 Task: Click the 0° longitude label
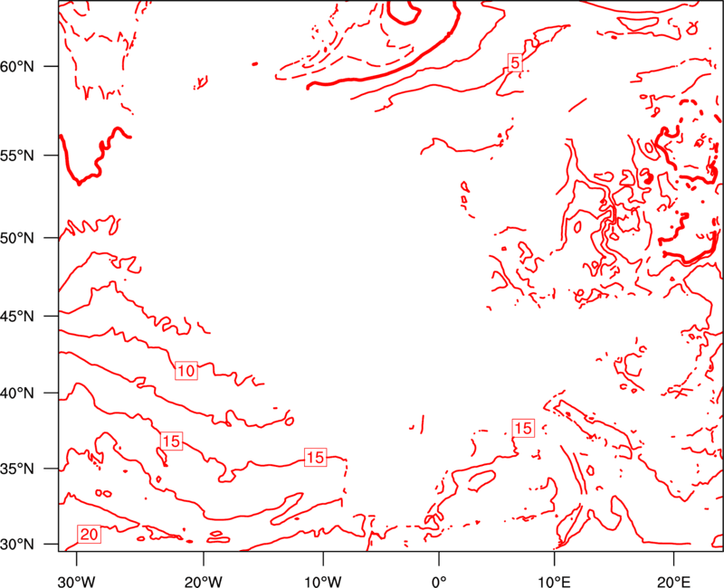click(x=439, y=582)
